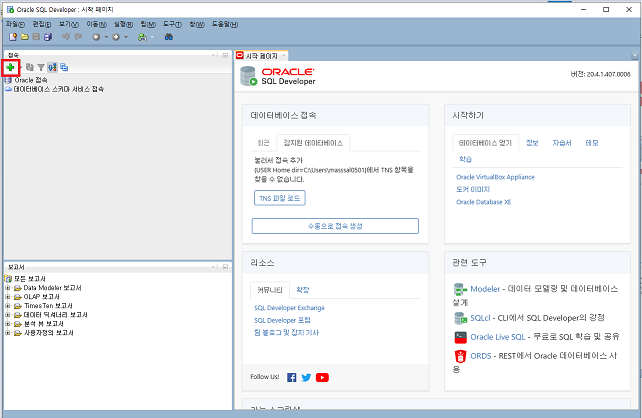This screenshot has width=642, height=418.
Task: Click the green plus New Connection icon
Action: coord(10,67)
